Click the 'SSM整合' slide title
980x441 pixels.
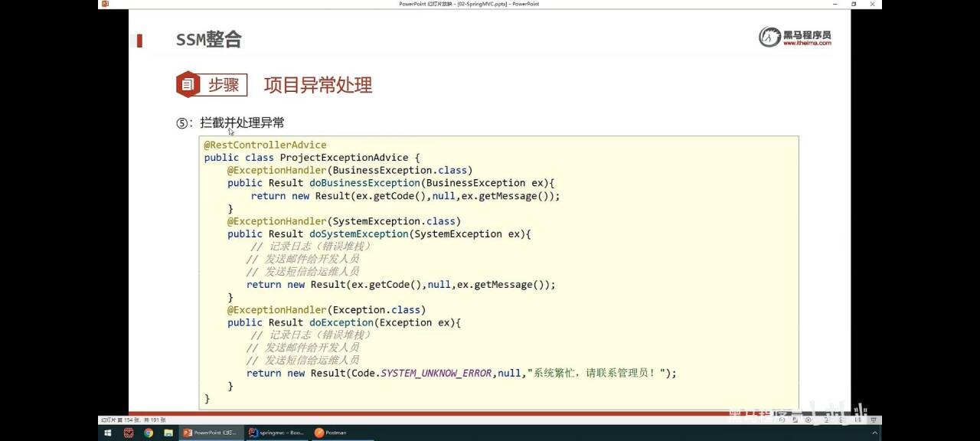tap(208, 40)
